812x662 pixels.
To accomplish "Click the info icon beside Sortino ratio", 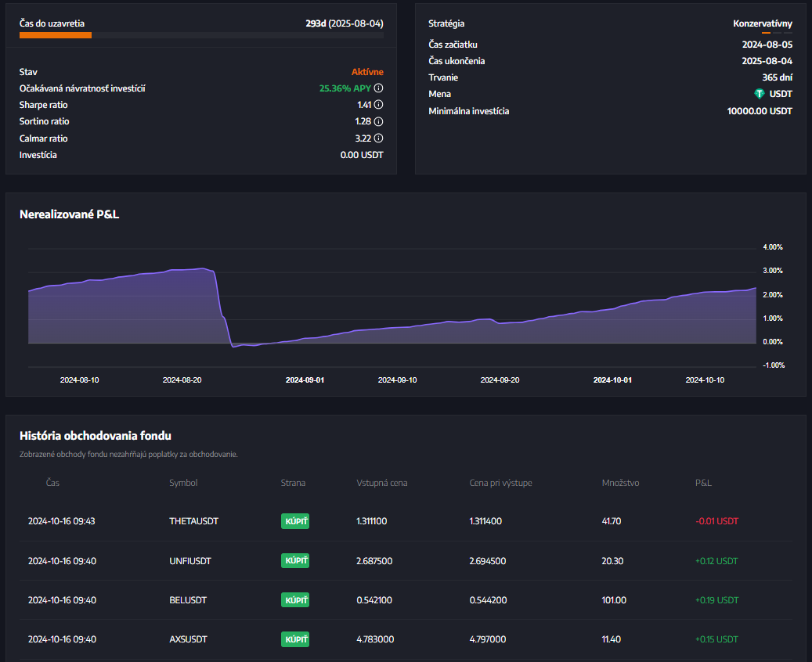I will click(x=379, y=122).
